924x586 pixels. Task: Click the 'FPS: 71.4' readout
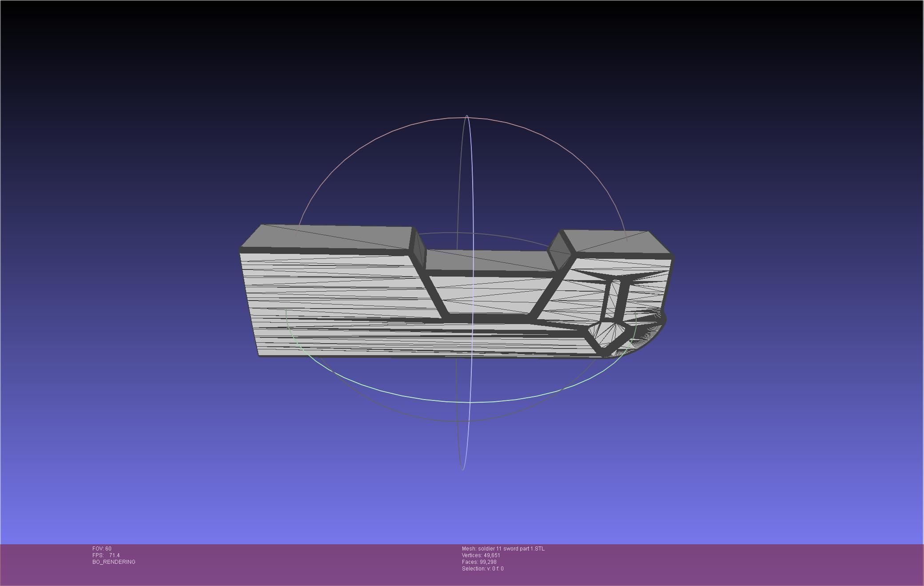(x=106, y=555)
